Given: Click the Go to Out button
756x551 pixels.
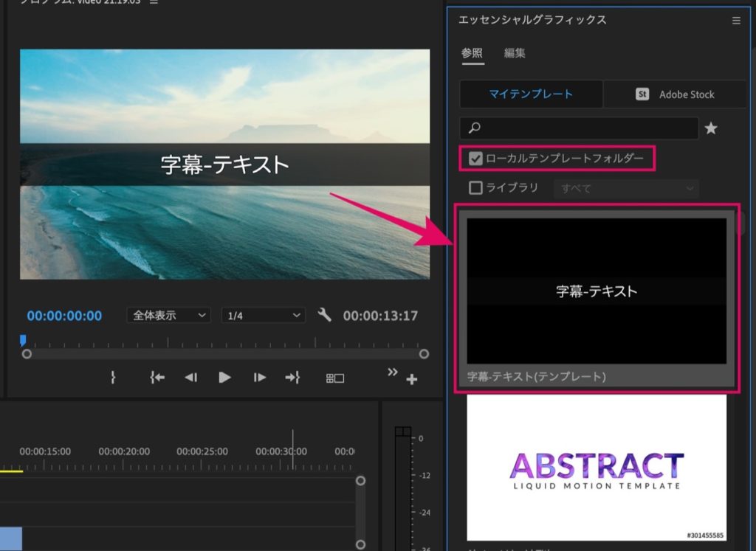Looking at the screenshot, I should (x=292, y=377).
